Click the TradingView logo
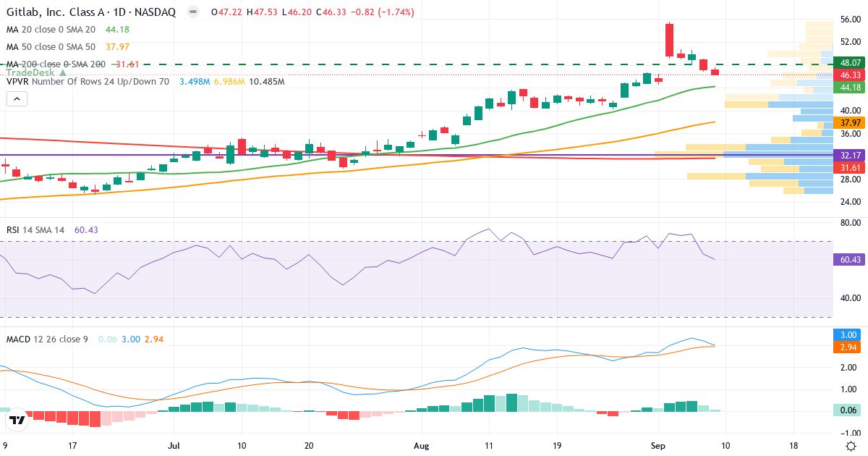Screen dimensions: 868x456 click(17, 419)
